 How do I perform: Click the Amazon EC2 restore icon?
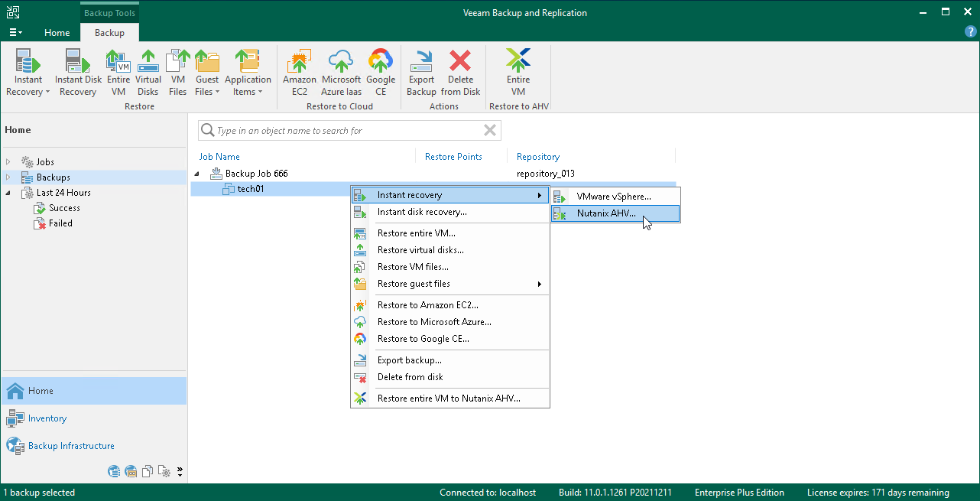tap(299, 60)
